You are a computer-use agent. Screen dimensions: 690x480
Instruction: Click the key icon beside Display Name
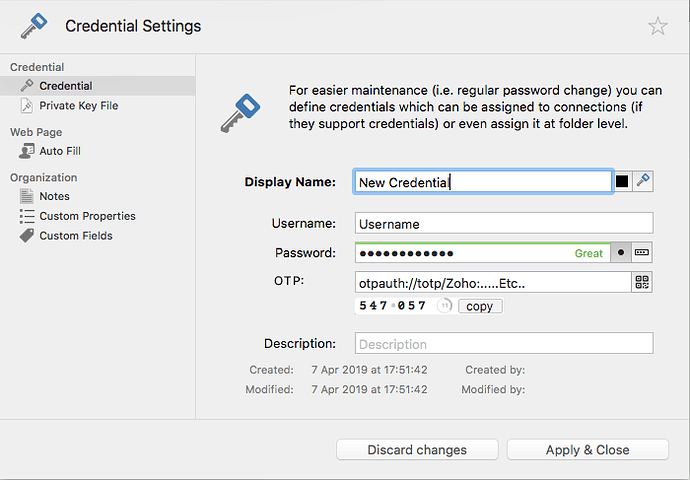[x=644, y=181]
